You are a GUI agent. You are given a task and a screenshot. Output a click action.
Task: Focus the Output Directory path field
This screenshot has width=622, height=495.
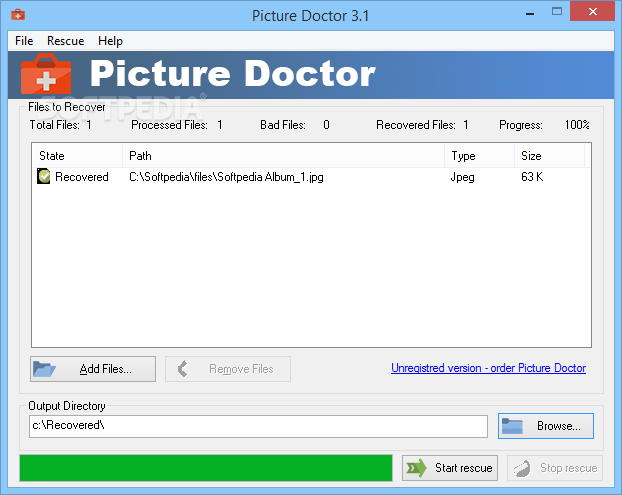258,426
